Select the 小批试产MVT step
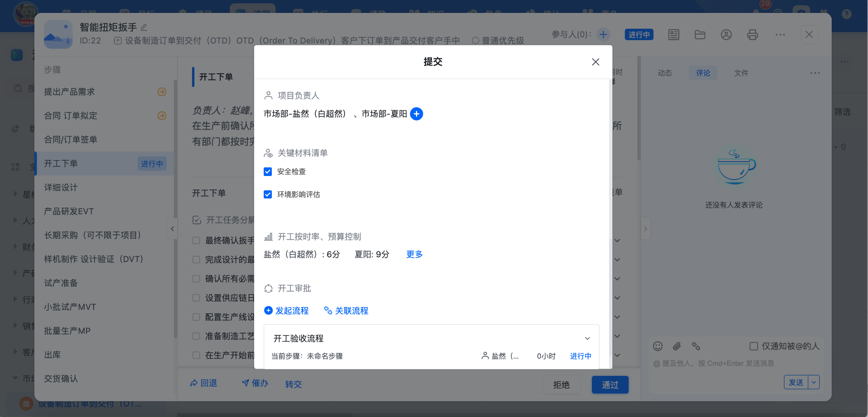The width and height of the screenshot is (868, 417). [104, 307]
